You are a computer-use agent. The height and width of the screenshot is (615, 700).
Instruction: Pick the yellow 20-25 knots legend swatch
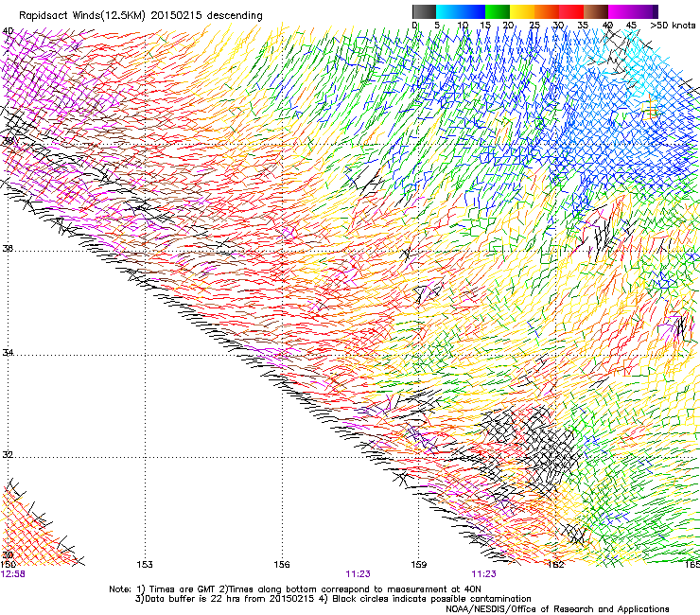point(522,11)
